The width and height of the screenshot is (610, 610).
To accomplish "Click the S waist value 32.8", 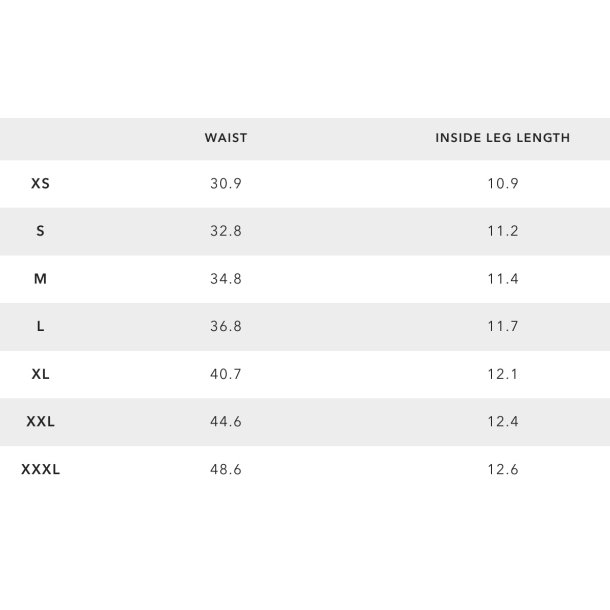I will (225, 231).
